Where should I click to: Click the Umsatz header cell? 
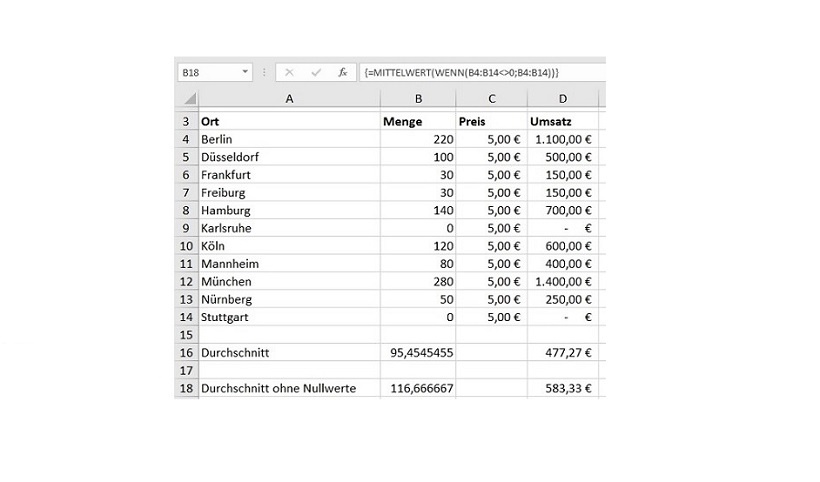point(562,121)
